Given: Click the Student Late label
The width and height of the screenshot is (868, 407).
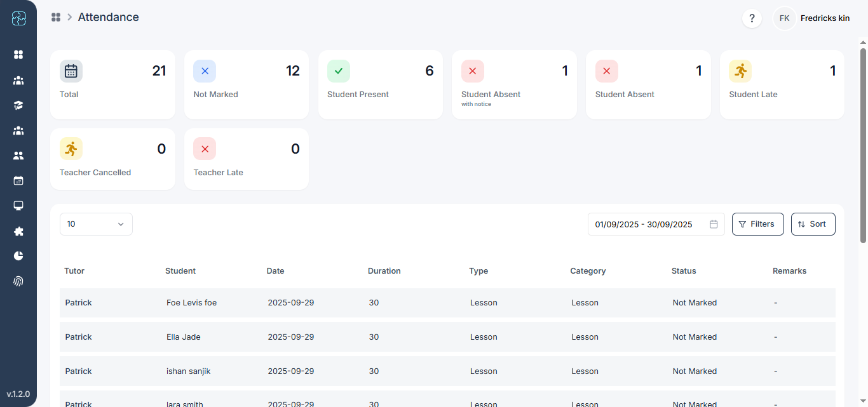Looking at the screenshot, I should click(753, 95).
